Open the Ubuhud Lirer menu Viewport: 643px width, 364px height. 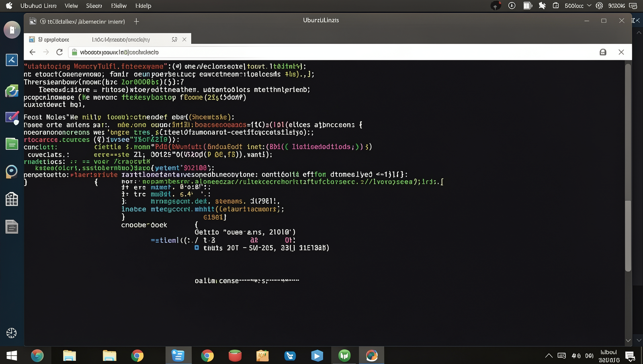39,6
